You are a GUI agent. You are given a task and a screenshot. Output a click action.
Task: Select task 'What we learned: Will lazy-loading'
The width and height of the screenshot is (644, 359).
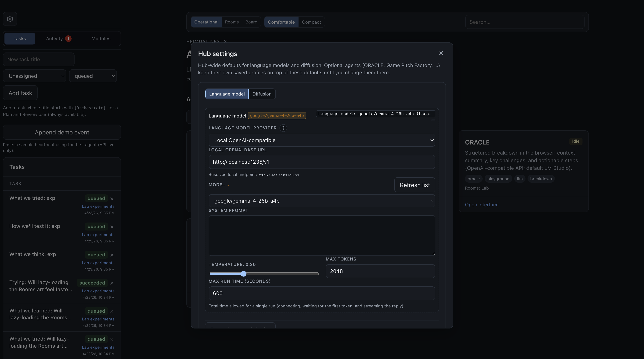point(40,314)
